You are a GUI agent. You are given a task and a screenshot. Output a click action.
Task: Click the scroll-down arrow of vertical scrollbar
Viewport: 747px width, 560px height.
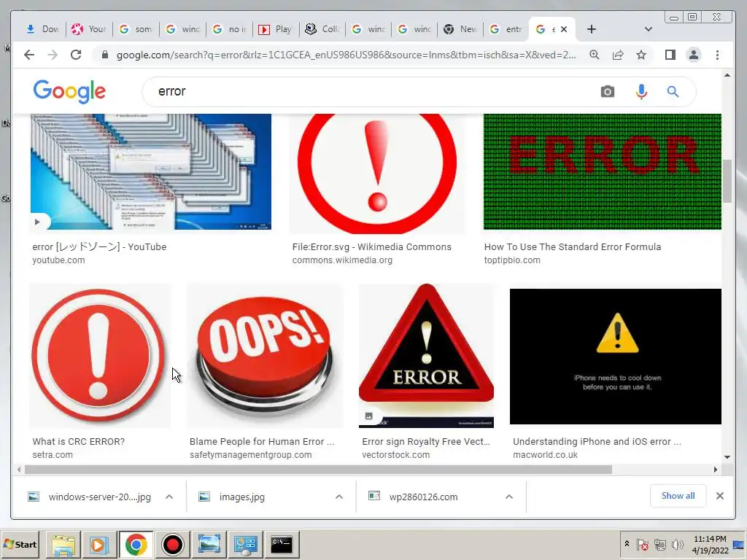click(727, 457)
